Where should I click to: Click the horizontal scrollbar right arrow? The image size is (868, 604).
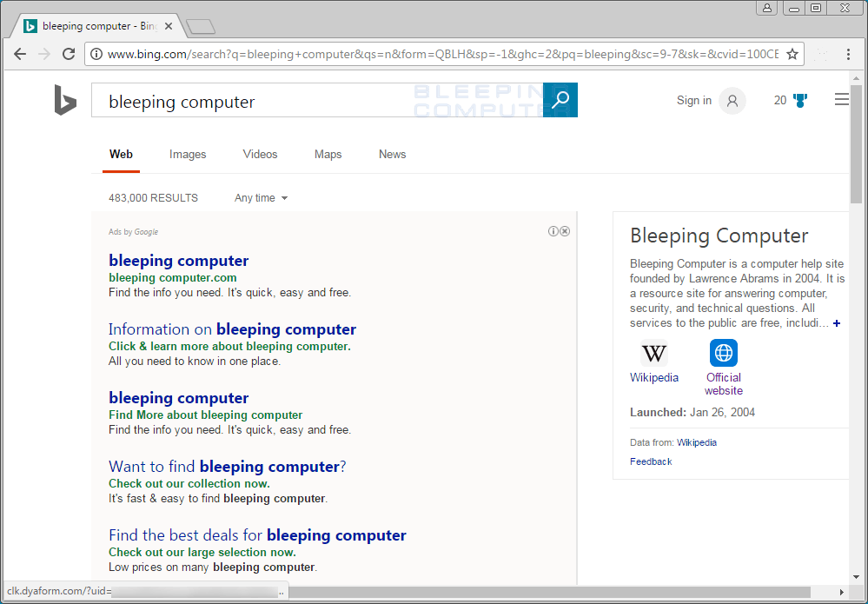click(842, 592)
